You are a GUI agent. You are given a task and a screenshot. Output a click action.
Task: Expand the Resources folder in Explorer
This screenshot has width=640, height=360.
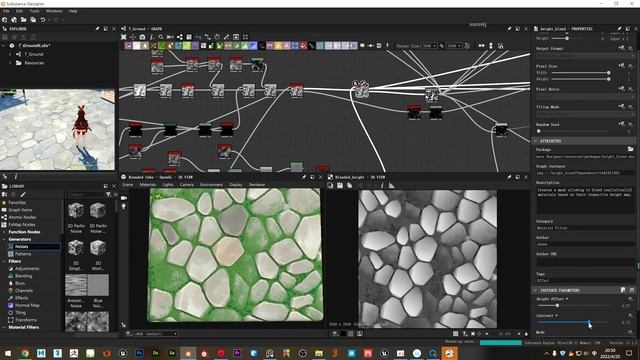click(10, 63)
